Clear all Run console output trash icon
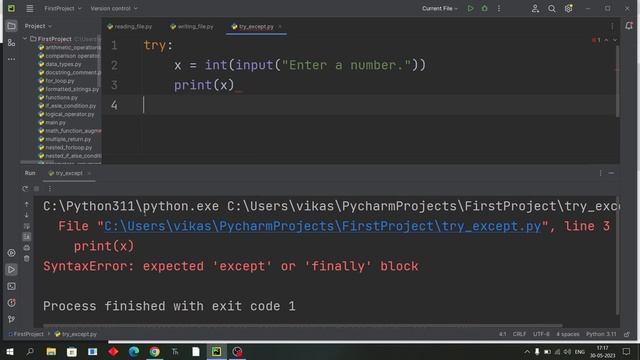Screen dimensions: 640x360 coord(27,259)
